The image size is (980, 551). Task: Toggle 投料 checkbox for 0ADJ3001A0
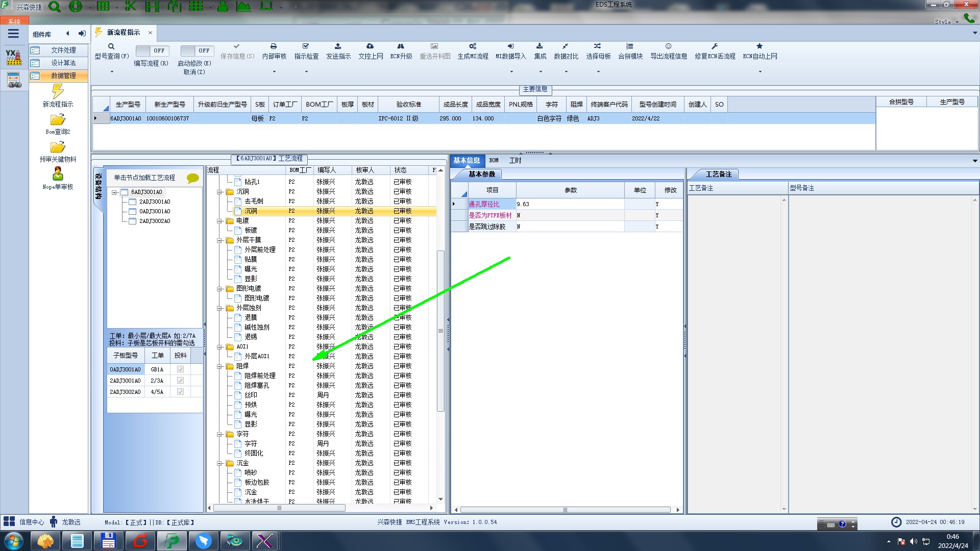[x=180, y=369]
